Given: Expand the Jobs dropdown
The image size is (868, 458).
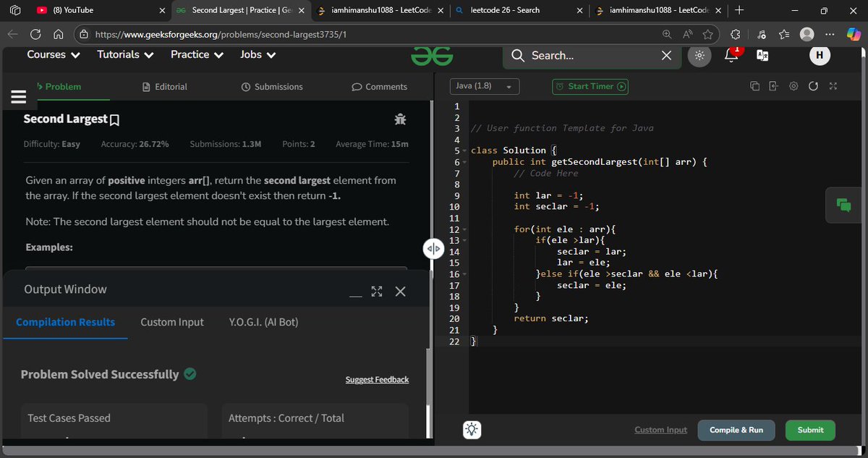Looking at the screenshot, I should pos(258,54).
